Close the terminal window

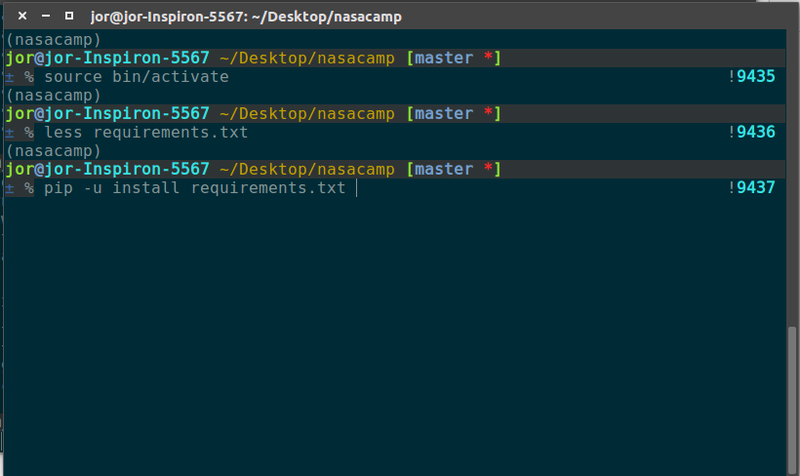(x=22, y=17)
